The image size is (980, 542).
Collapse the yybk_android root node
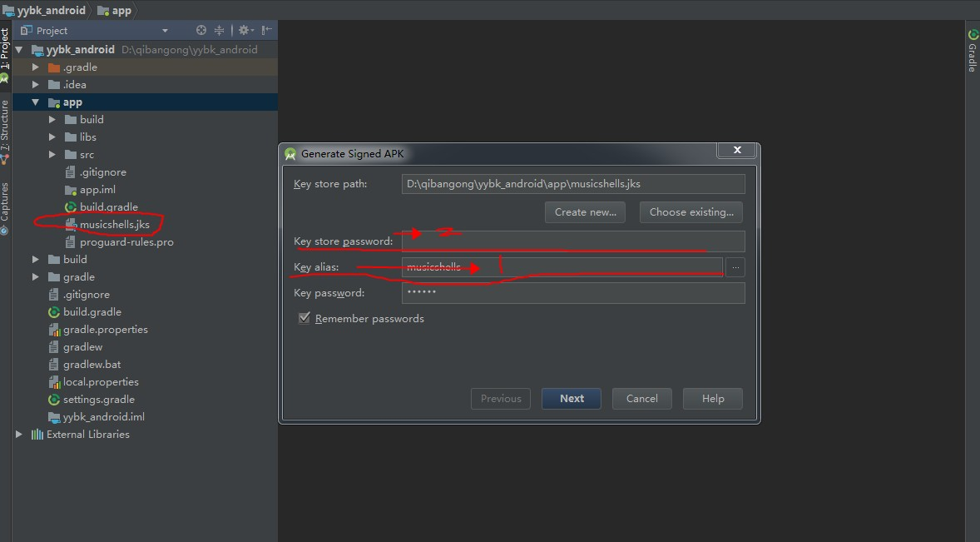click(x=19, y=49)
